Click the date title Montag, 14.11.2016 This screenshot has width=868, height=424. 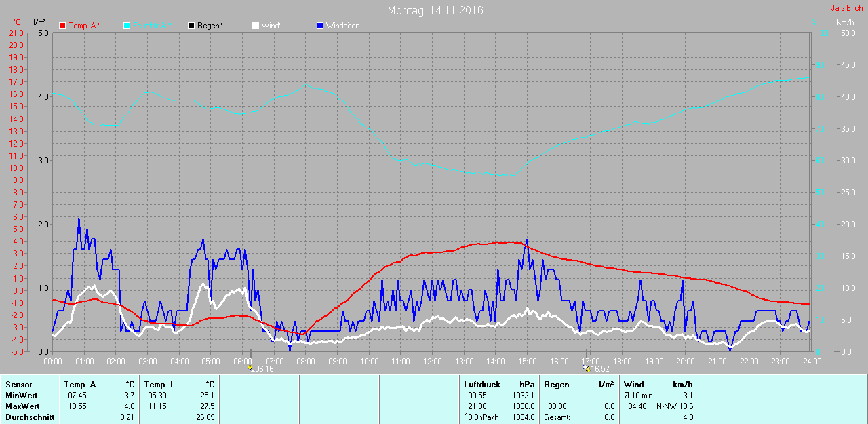tap(435, 10)
